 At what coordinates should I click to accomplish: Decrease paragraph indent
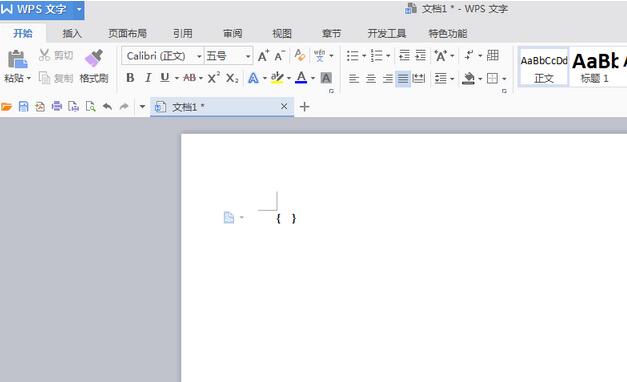coord(404,55)
